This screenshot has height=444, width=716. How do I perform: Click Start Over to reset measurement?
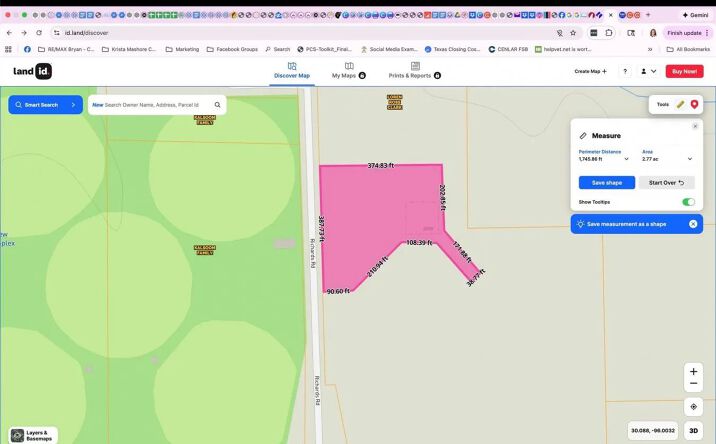[666, 183]
